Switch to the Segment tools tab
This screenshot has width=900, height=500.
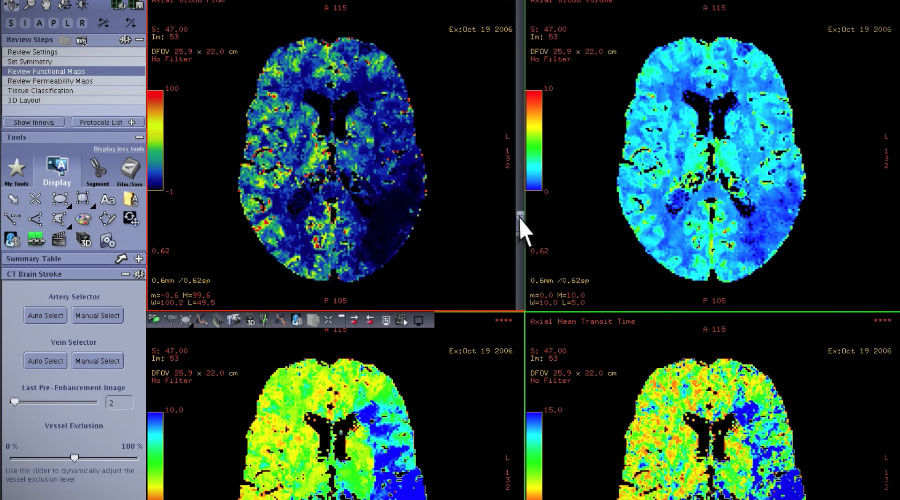(x=98, y=171)
